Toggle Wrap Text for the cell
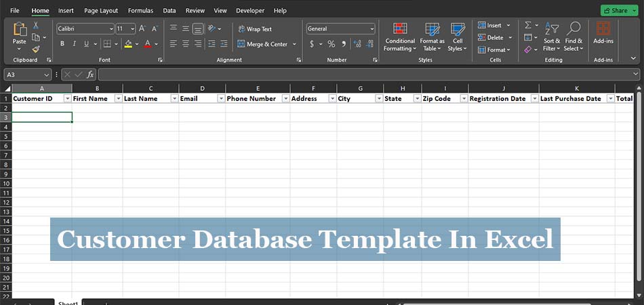The image size is (644, 305). coord(254,29)
